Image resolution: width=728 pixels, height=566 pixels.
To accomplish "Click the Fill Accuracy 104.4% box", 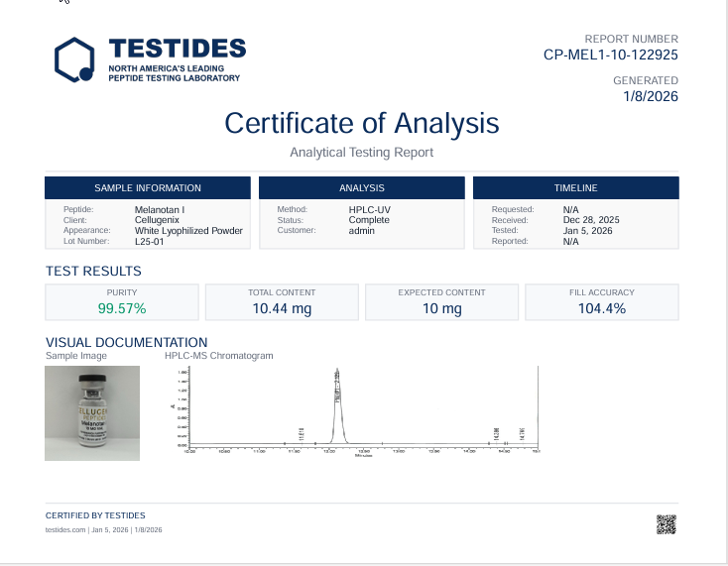I will pyautogui.click(x=602, y=302).
